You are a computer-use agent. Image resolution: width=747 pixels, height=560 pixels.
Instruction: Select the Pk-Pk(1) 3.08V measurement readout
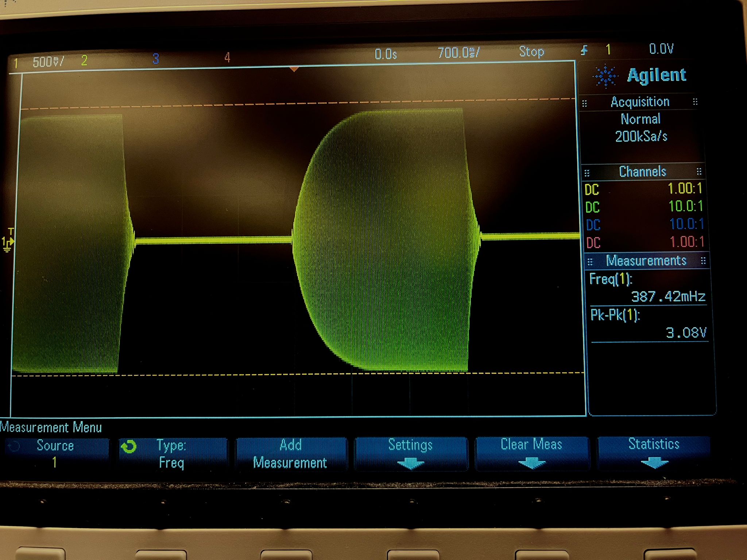(649, 324)
